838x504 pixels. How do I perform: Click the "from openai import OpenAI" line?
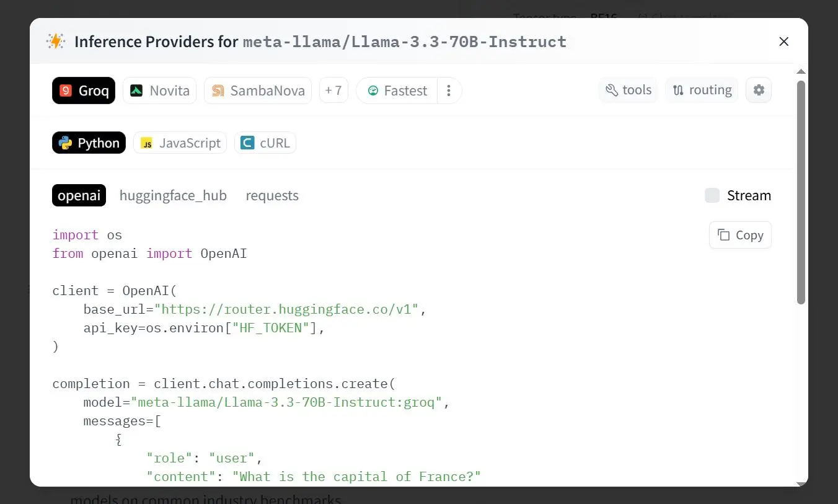pyautogui.click(x=149, y=254)
